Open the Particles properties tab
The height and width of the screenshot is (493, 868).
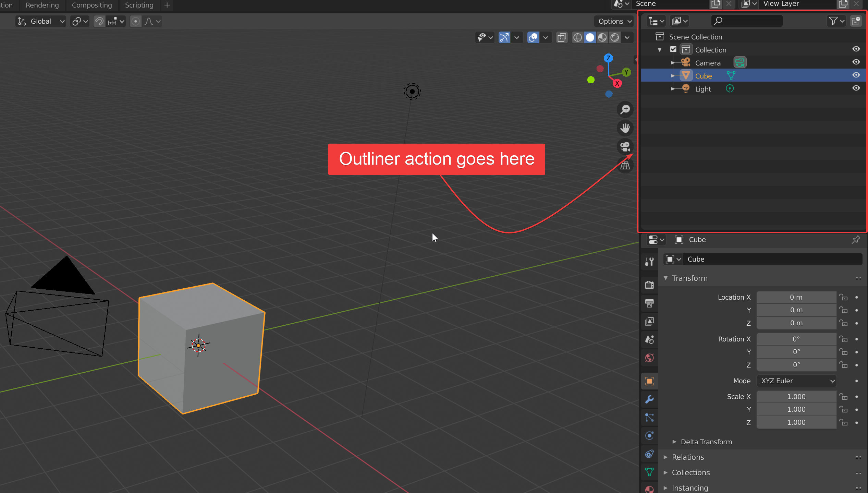[649, 418]
